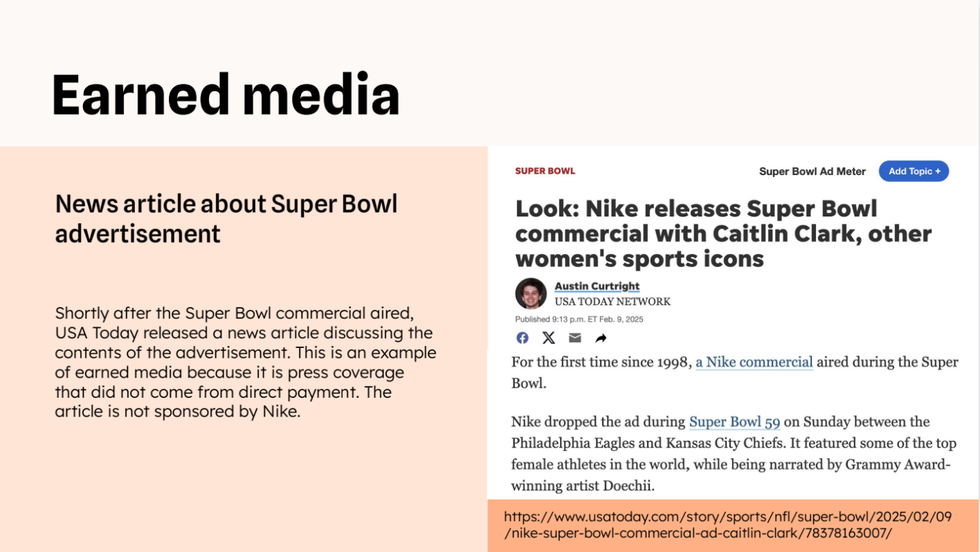Image resolution: width=980 pixels, height=552 pixels.
Task: Click the Super Bowl Ad Meter link
Action: click(x=813, y=172)
